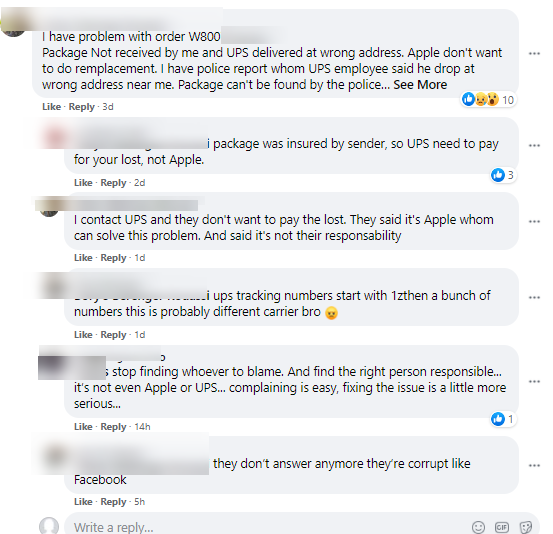This screenshot has height=534, width=553.
Task: Like the comment posted 14h ago
Action: click(x=83, y=427)
